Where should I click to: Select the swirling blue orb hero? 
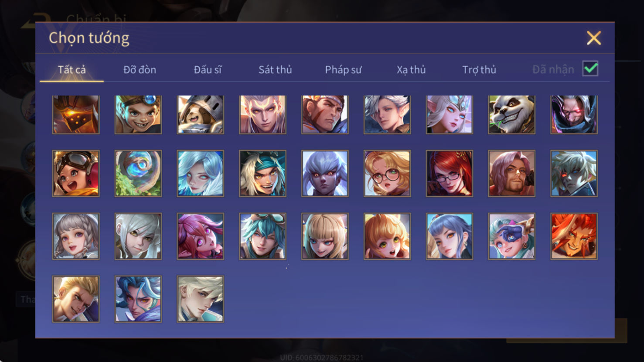click(138, 174)
